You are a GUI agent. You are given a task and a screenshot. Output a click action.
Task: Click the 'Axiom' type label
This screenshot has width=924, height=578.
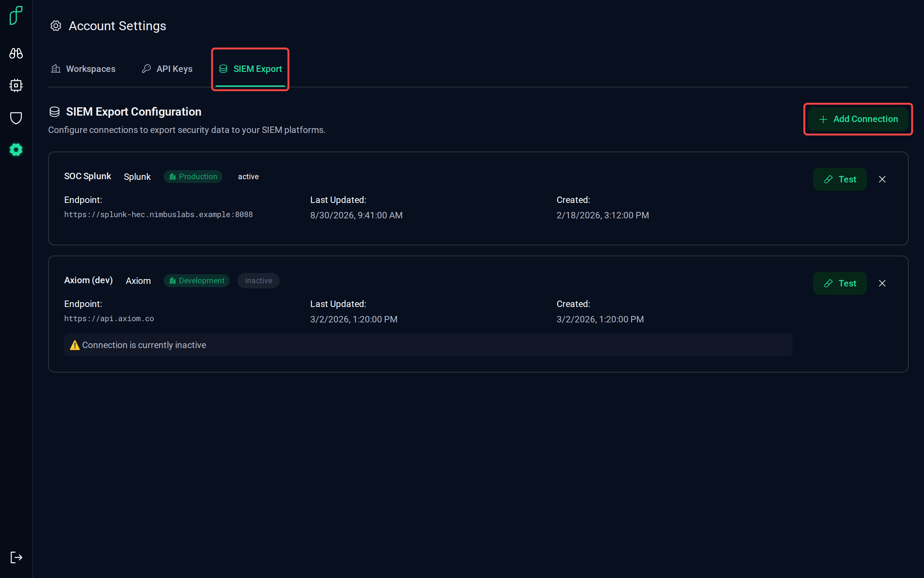pos(138,281)
